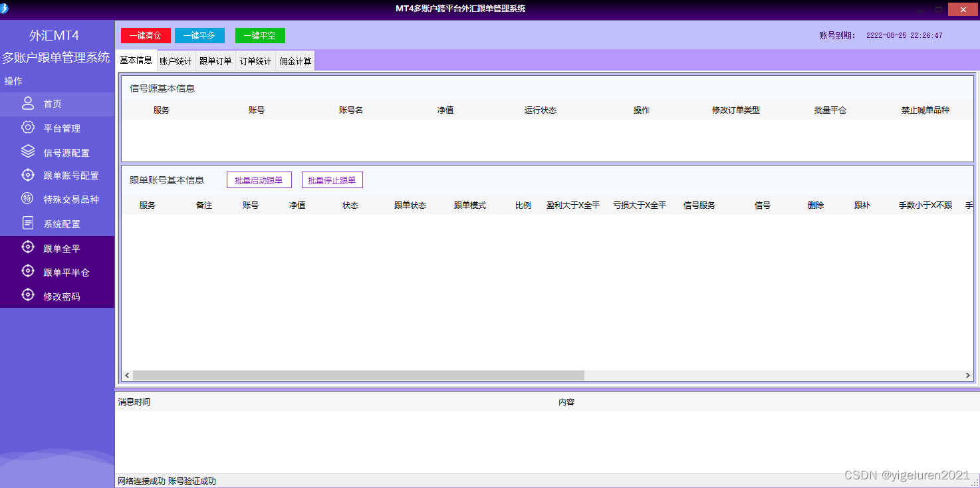Click 批量平仓 column header

pyautogui.click(x=830, y=110)
